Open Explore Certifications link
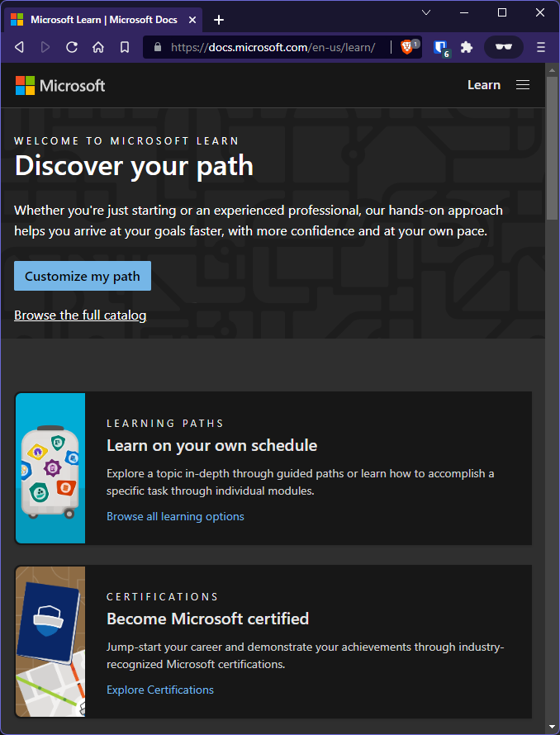 (x=160, y=690)
